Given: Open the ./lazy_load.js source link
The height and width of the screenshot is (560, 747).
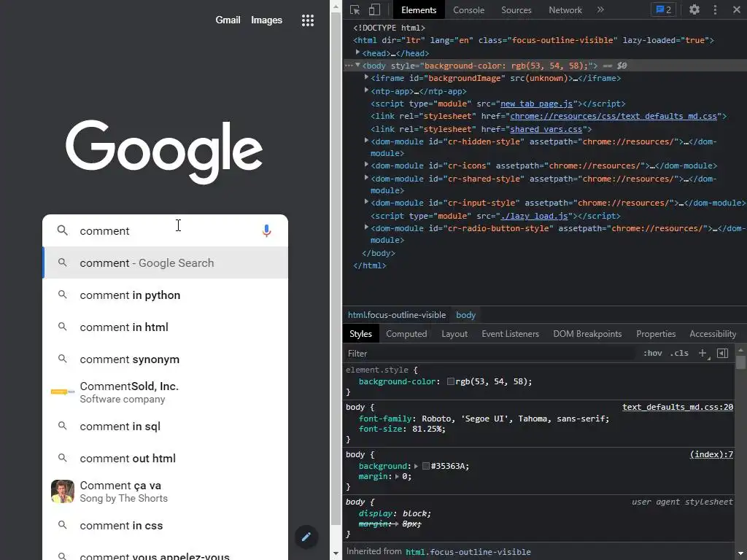Looking at the screenshot, I should click(534, 216).
